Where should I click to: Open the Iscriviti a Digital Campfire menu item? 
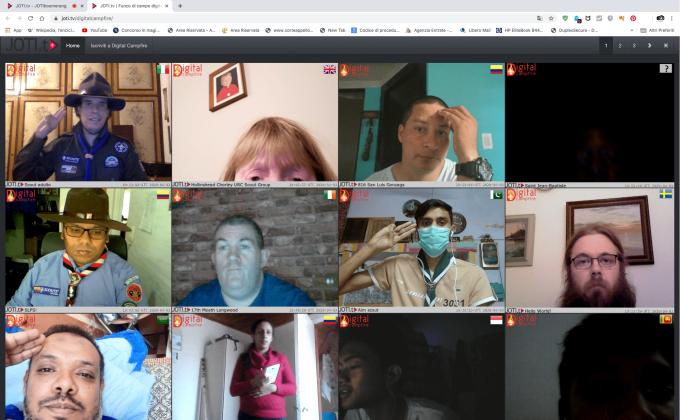click(119, 46)
